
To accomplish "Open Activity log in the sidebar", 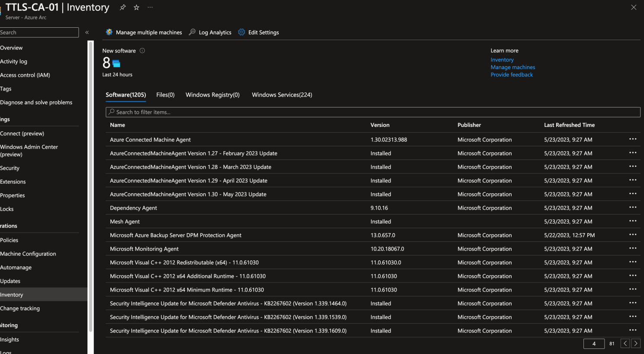I will point(14,62).
